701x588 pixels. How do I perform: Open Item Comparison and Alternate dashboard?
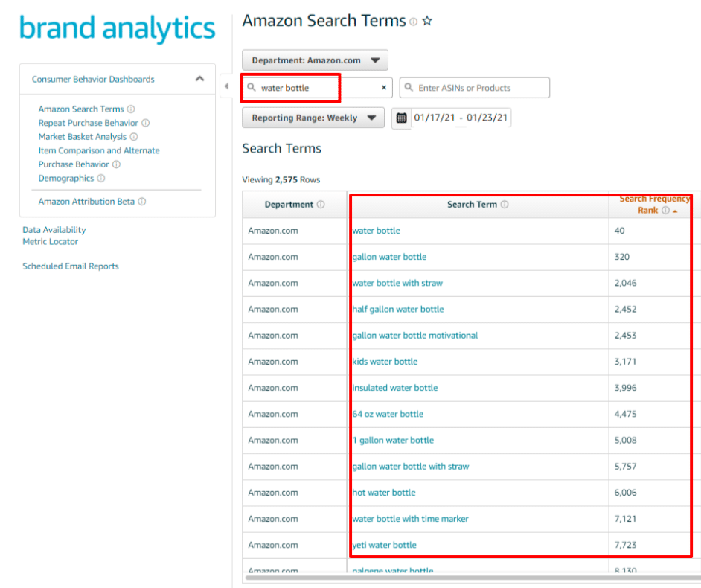pyautogui.click(x=99, y=150)
